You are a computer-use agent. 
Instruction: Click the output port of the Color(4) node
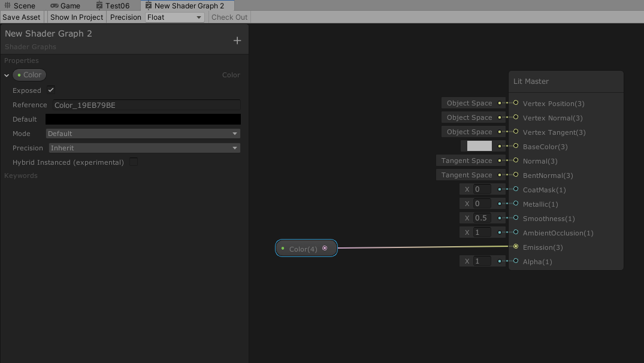click(325, 248)
